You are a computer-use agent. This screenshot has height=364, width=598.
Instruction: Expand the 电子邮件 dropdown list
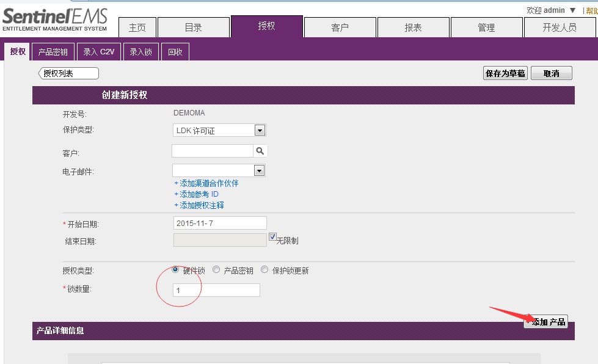tap(259, 170)
